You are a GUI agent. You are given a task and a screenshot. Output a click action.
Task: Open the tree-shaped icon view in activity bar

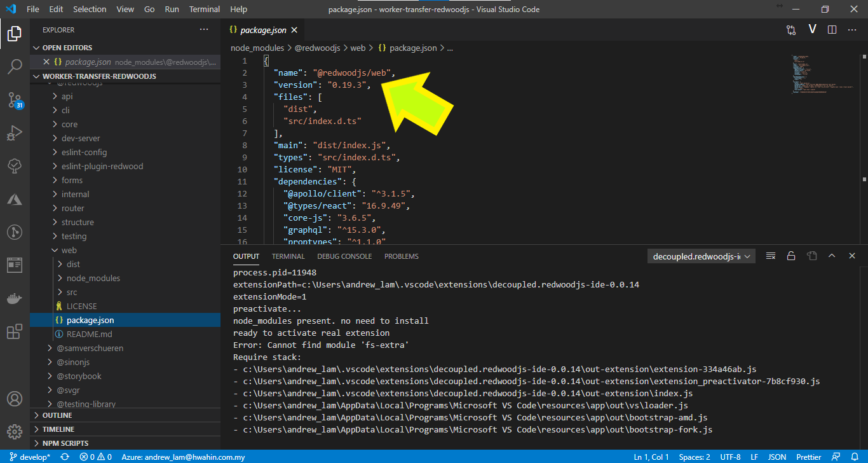(x=15, y=166)
